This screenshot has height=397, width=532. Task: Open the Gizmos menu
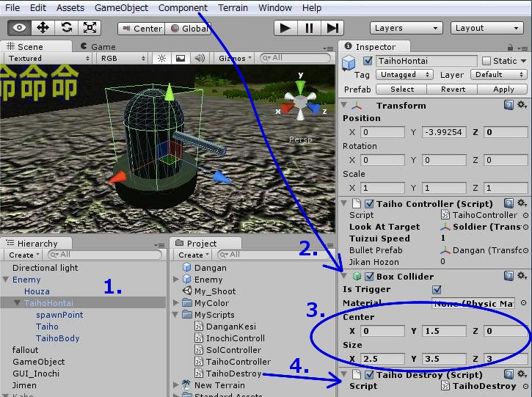click(x=235, y=59)
